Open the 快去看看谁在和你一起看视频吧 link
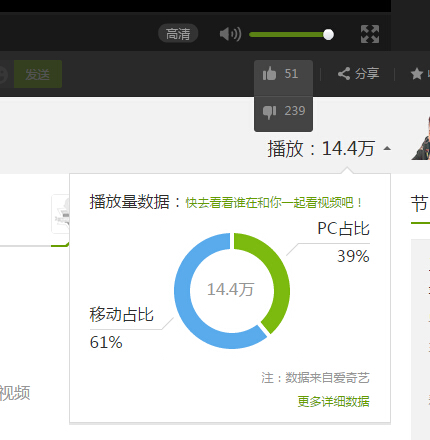The width and height of the screenshot is (430, 440). click(x=273, y=202)
